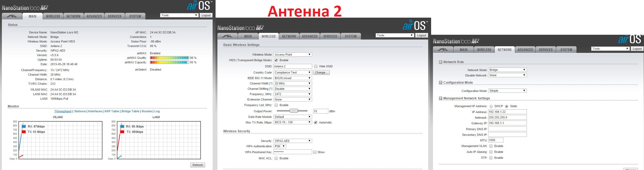This screenshot has width=644, height=170.
Task: Click the Ubiquiti logo tab on Network settings page
Action: (443, 50)
